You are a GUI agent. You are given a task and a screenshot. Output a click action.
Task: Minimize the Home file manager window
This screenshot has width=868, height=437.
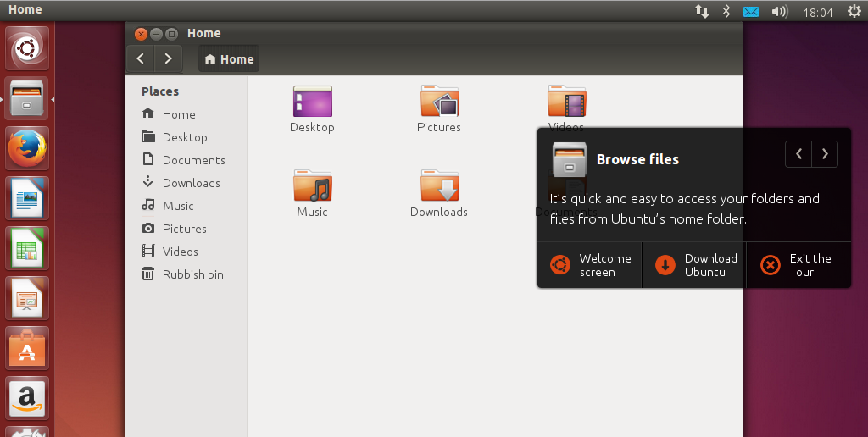coord(156,34)
